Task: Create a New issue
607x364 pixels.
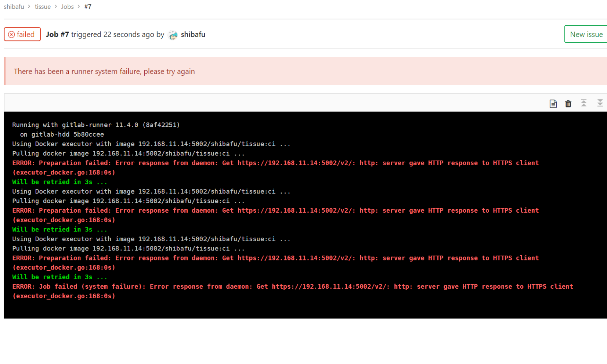Action: pos(586,34)
